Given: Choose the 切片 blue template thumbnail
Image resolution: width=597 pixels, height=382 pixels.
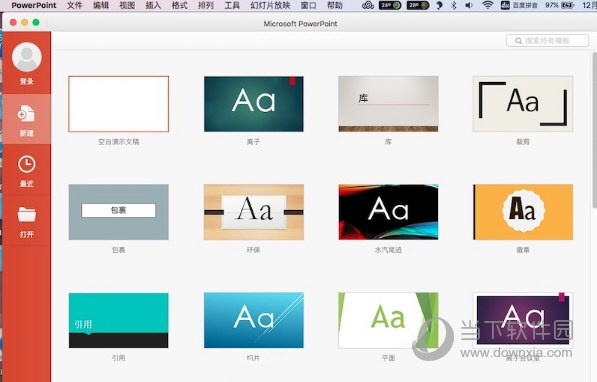Looking at the screenshot, I should pos(254,320).
